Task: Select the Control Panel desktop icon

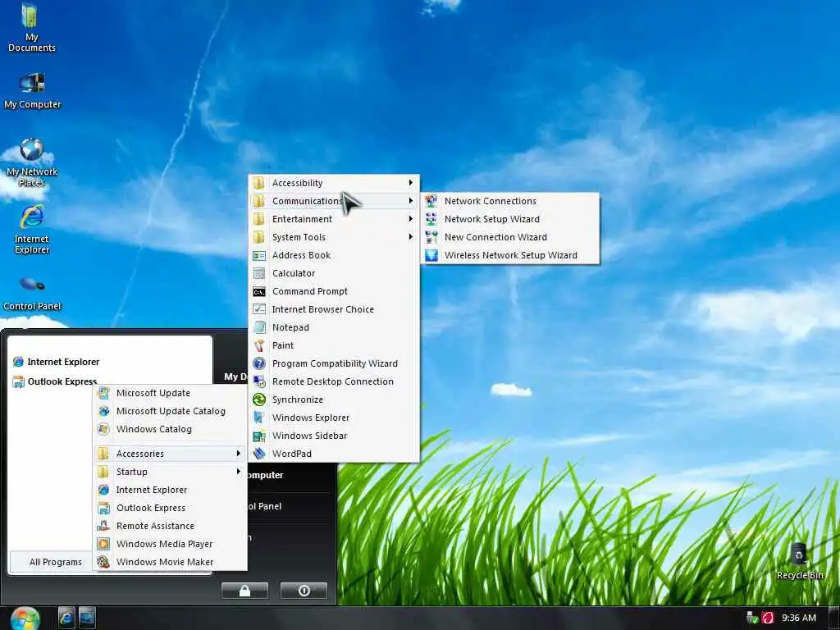Action: 32,294
